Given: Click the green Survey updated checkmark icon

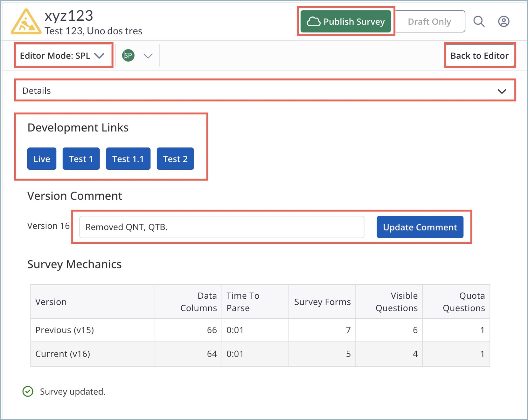Looking at the screenshot, I should [x=28, y=391].
